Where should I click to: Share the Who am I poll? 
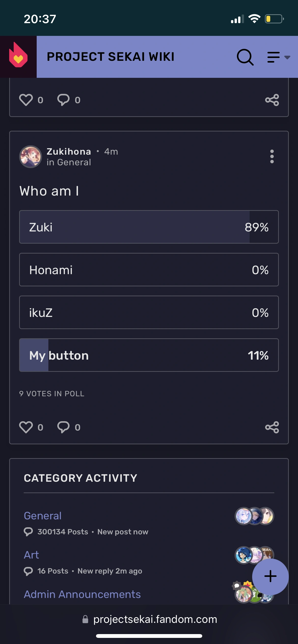[x=272, y=427]
